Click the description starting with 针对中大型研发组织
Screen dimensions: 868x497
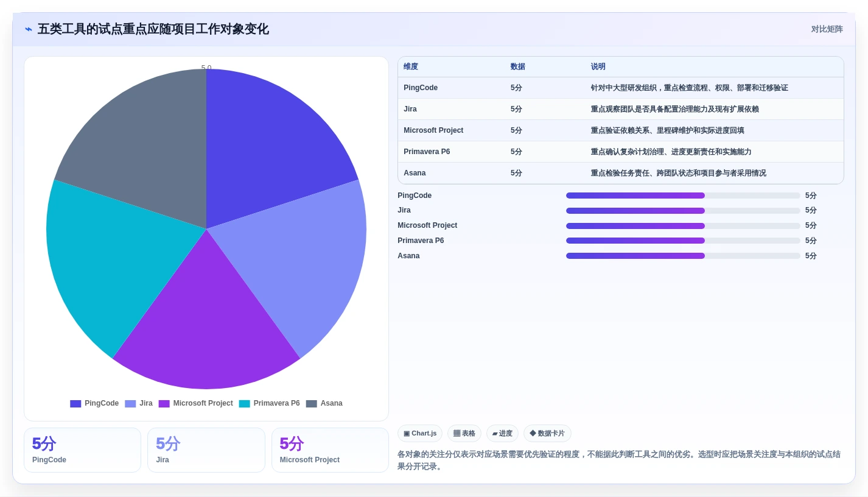point(690,88)
